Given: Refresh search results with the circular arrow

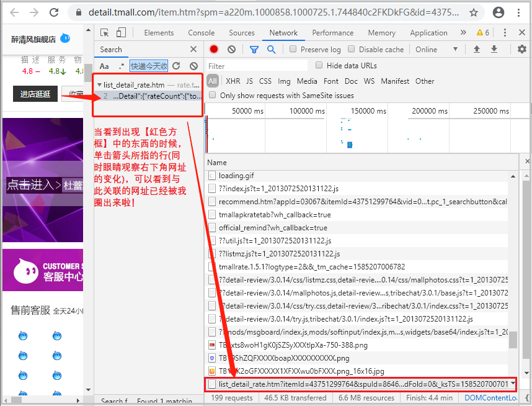Looking at the screenshot, I should (x=176, y=66).
